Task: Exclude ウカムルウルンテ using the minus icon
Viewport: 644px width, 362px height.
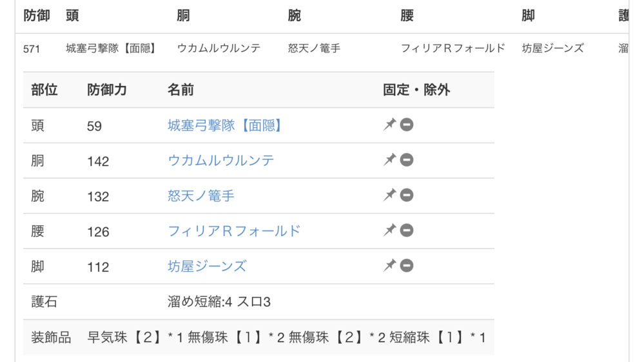Action: pyautogui.click(x=407, y=160)
